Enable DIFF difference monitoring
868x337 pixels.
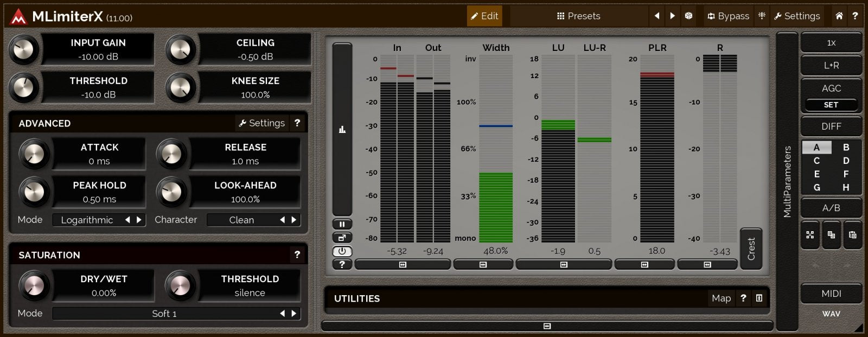(831, 126)
